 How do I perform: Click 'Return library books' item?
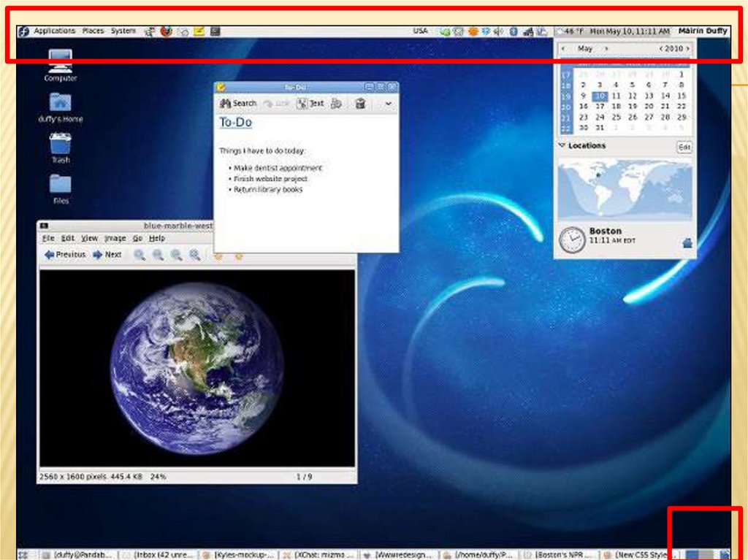coord(267,189)
